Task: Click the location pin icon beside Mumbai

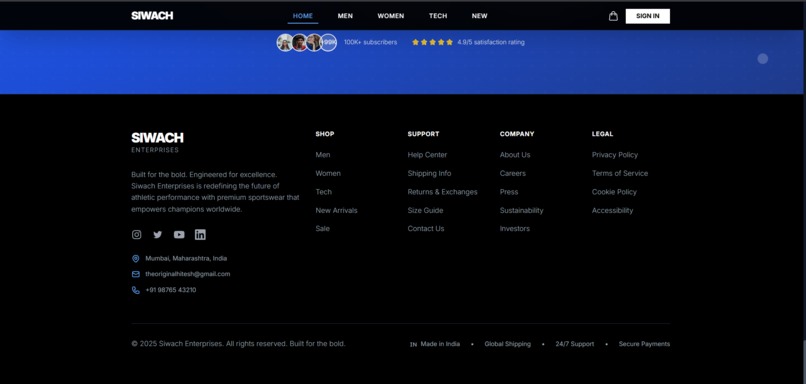Action: pos(136,259)
